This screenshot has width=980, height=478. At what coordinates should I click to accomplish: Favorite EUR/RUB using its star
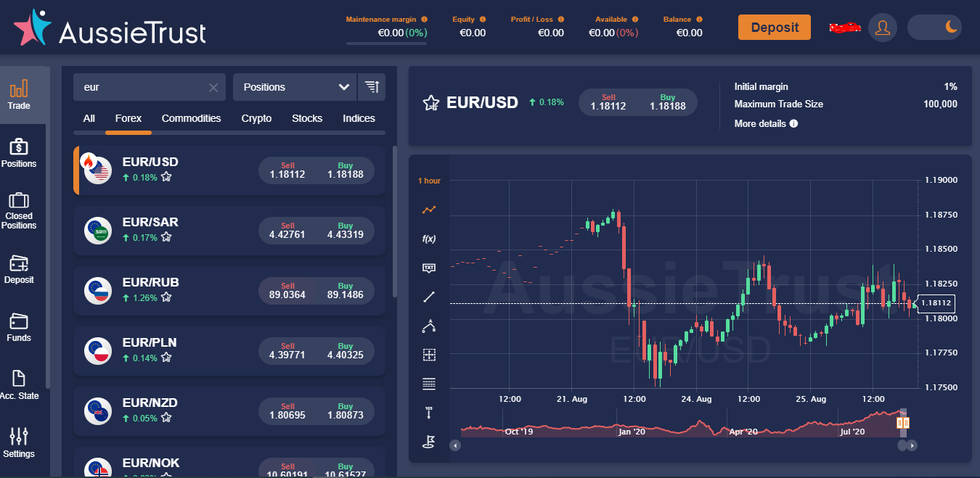[166, 297]
